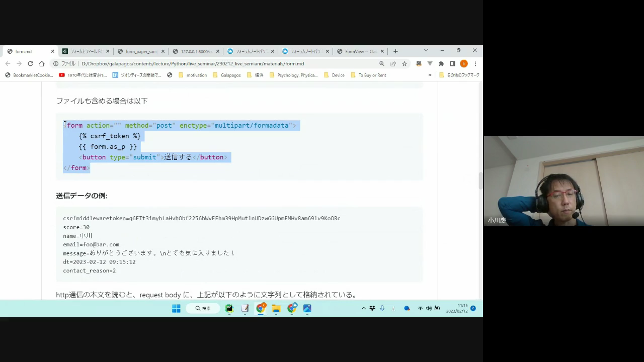644x362 pixels.
Task: Show hidden system tray icons
Action: point(364,308)
